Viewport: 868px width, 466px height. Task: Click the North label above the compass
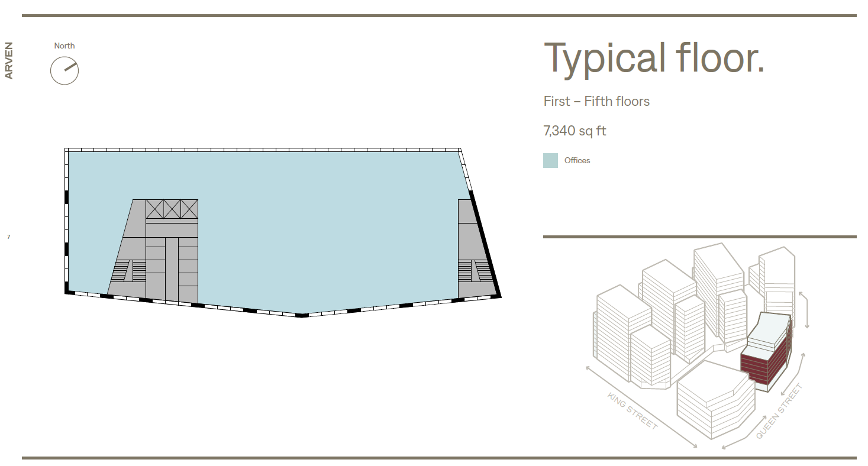[x=64, y=46]
